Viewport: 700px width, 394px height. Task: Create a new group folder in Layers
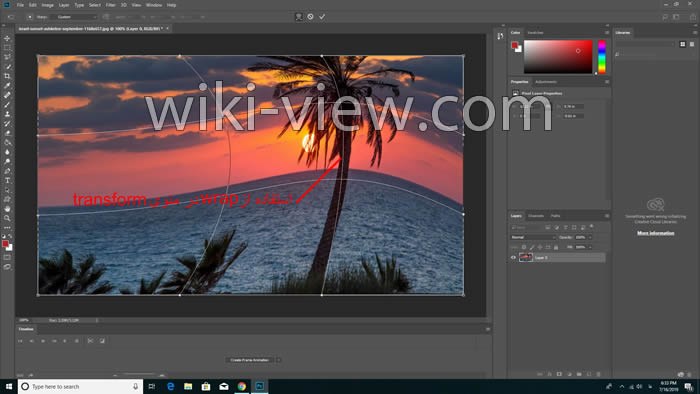coord(579,374)
